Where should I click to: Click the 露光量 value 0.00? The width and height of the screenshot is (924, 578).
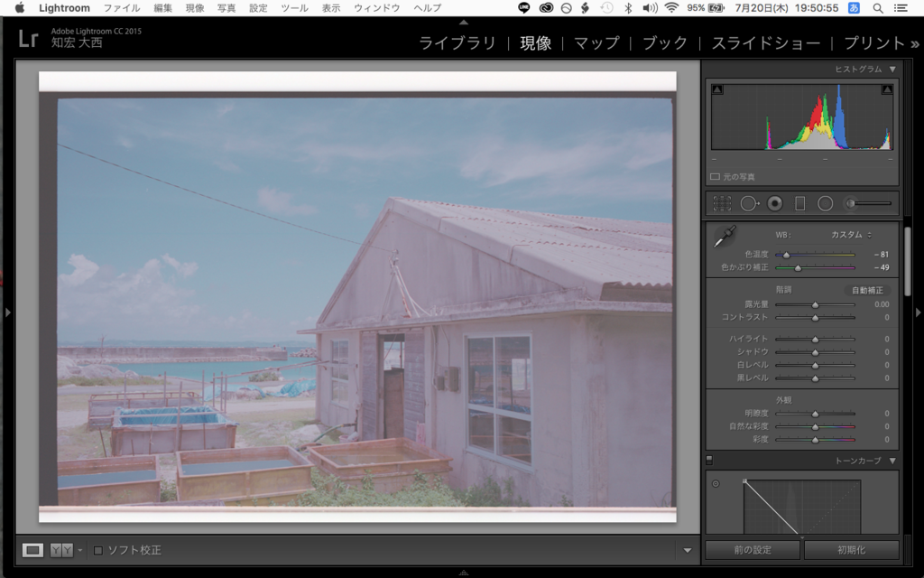882,305
